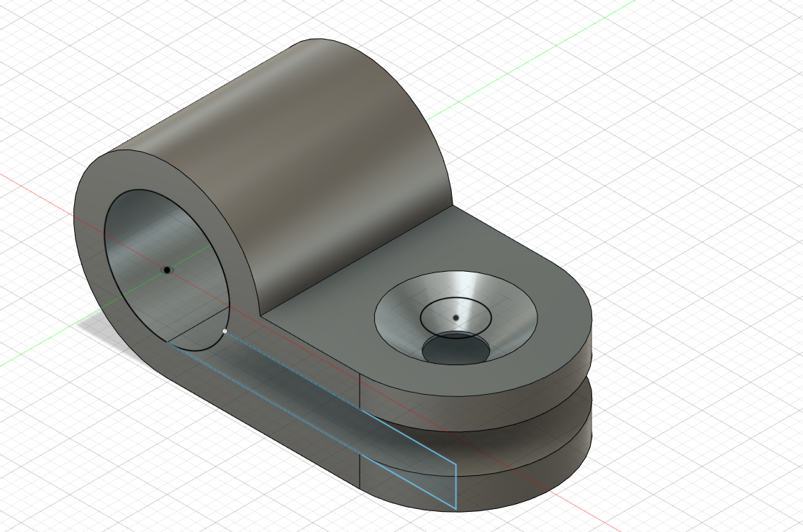Click the dark through-hole opening below the countersink
The image size is (803, 532).
pos(455,350)
